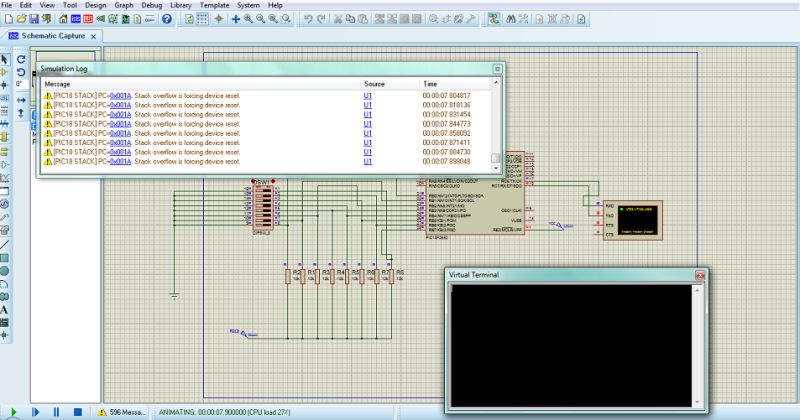Screen dimensions: 800x420
Task: Open the Debug menu
Action: coord(151,5)
